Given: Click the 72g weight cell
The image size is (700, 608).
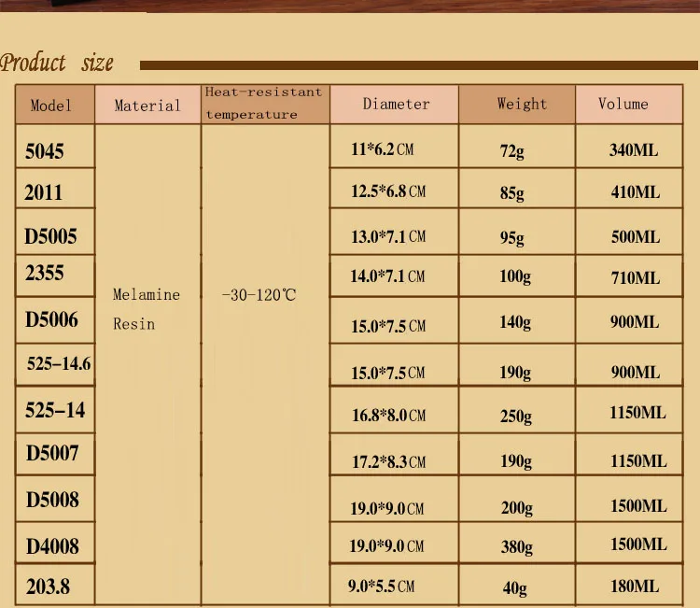Looking at the screenshot, I should click(517, 147).
